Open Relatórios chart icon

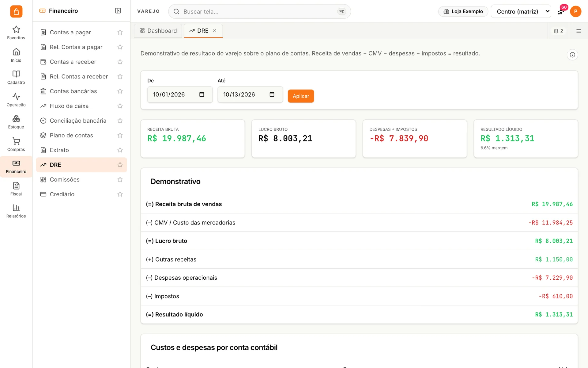click(x=16, y=211)
